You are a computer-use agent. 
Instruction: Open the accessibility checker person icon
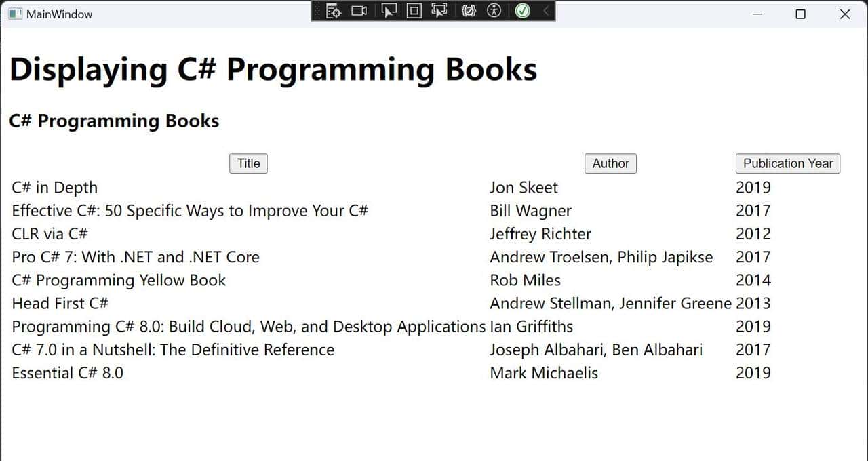tap(494, 11)
